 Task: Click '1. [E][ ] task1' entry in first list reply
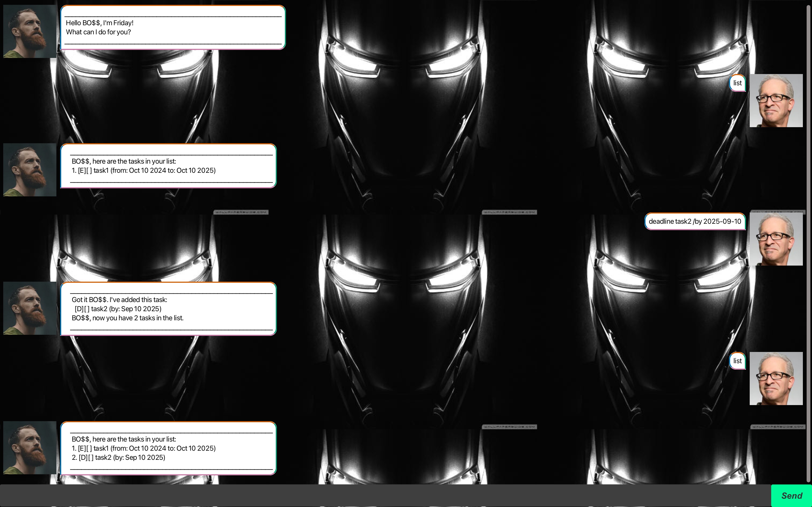pos(144,170)
